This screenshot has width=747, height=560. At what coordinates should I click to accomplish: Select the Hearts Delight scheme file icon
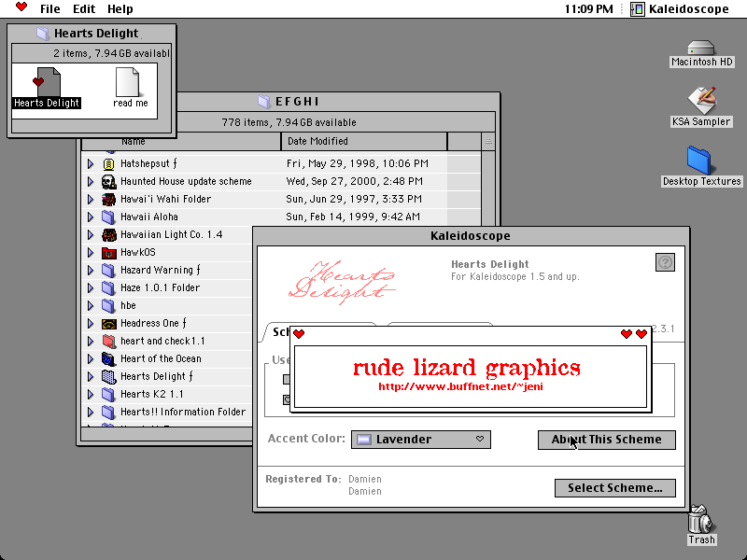[x=47, y=82]
